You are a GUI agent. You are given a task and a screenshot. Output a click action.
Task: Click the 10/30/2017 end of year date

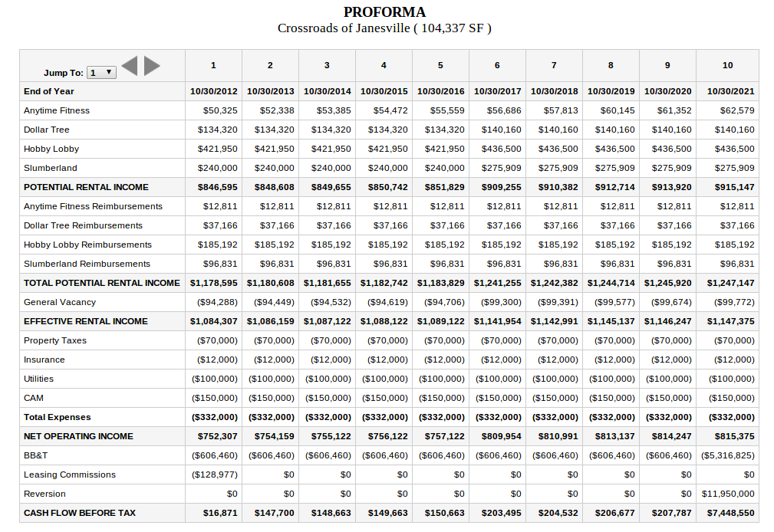(497, 91)
